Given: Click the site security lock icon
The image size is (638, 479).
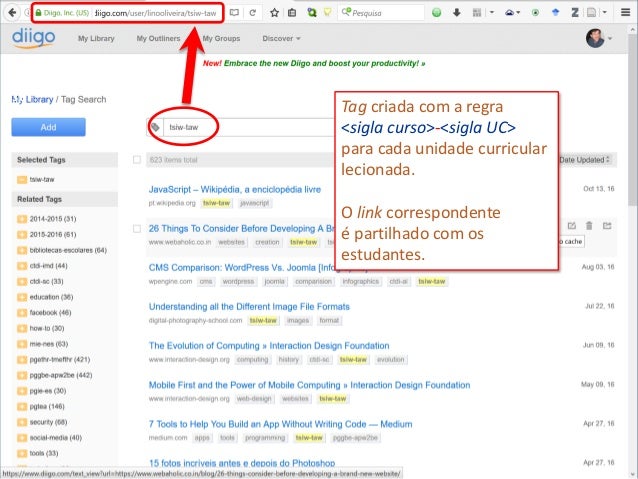Looking at the screenshot, I should (38, 13).
